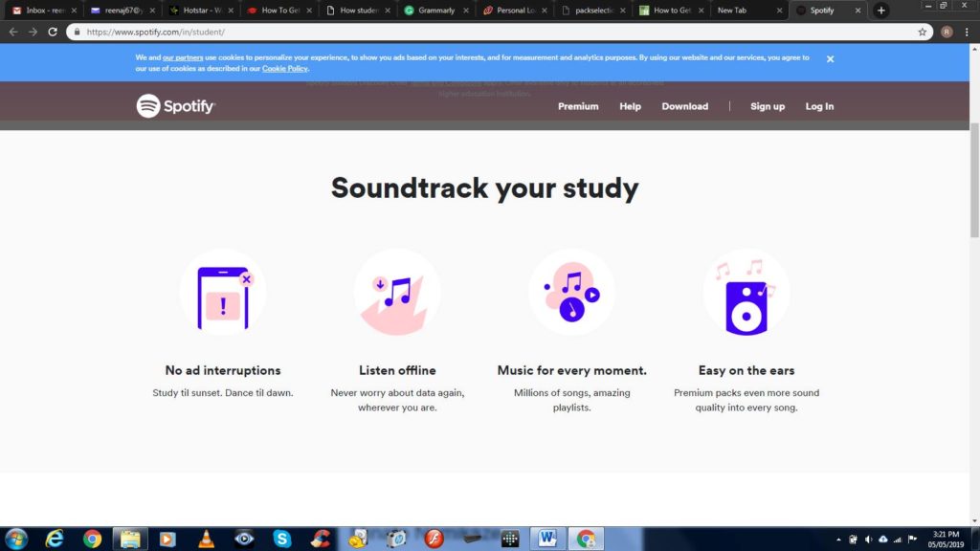The height and width of the screenshot is (551, 980).
Task: Open the Help page link
Action: [630, 106]
